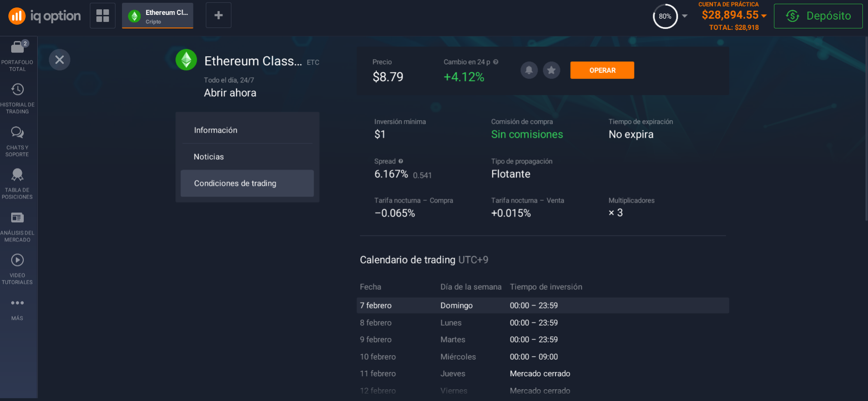This screenshot has height=401, width=868.
Task: Click the Inversión mínima $1 value
Action: [380, 135]
